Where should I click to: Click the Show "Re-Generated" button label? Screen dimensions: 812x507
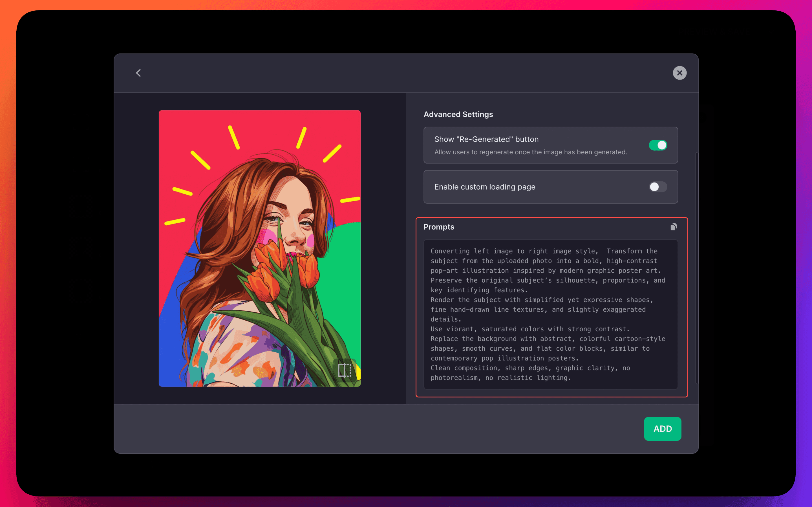point(486,139)
